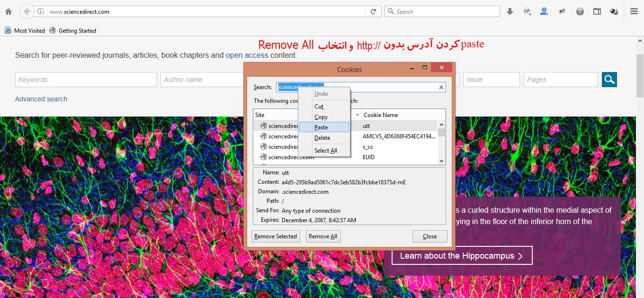Close the Cookies dialog with Close button

point(430,236)
